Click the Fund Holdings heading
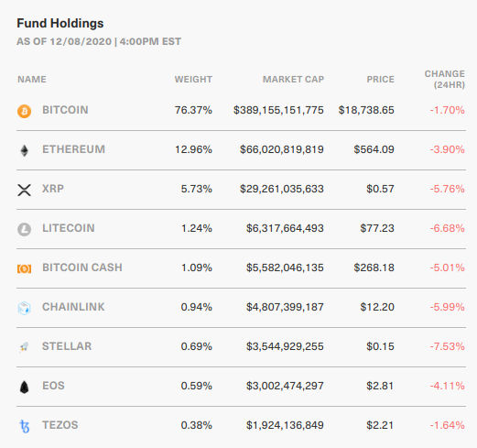 60,23
